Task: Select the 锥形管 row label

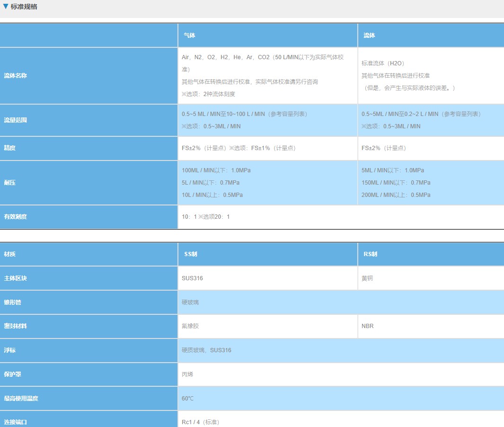Action: coord(13,302)
